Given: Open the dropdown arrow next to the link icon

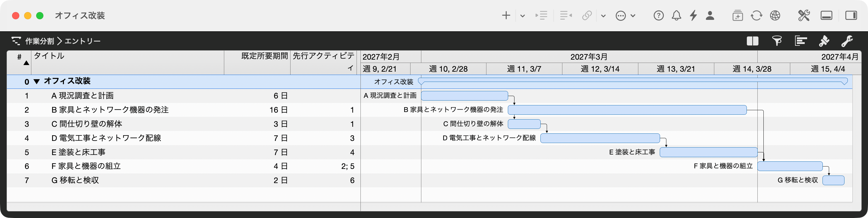Looking at the screenshot, I should click(603, 16).
